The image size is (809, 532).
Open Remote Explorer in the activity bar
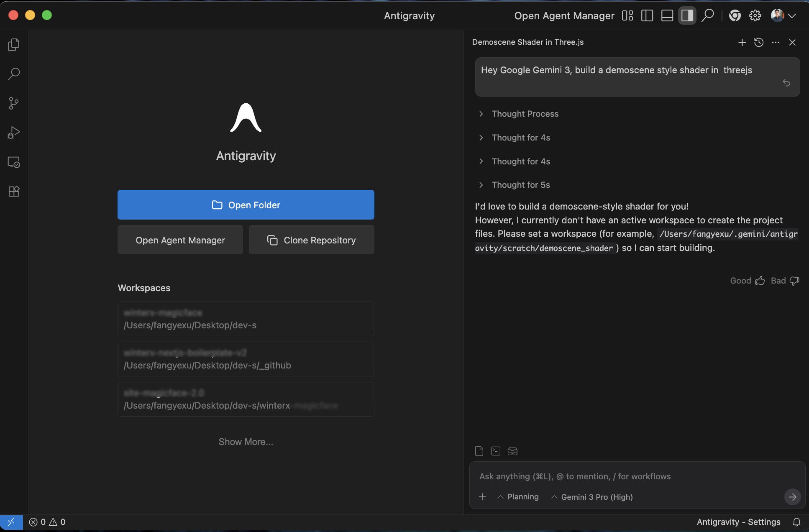[14, 162]
